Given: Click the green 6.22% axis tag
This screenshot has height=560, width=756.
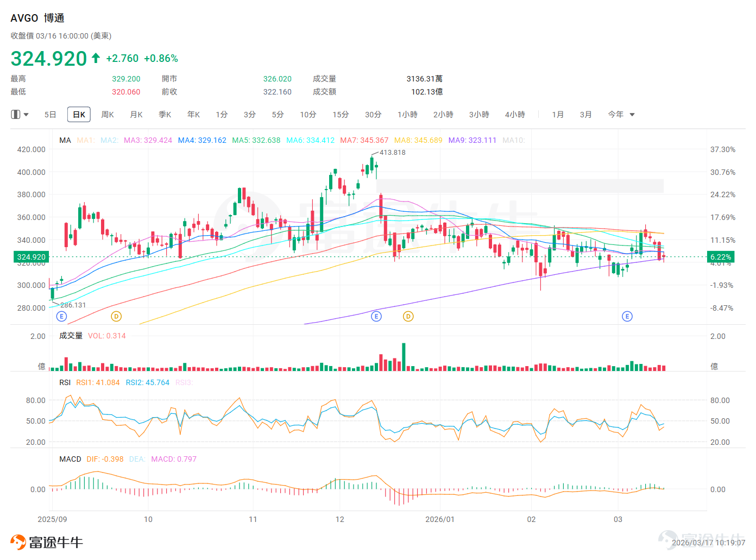Looking at the screenshot, I should click(721, 257).
